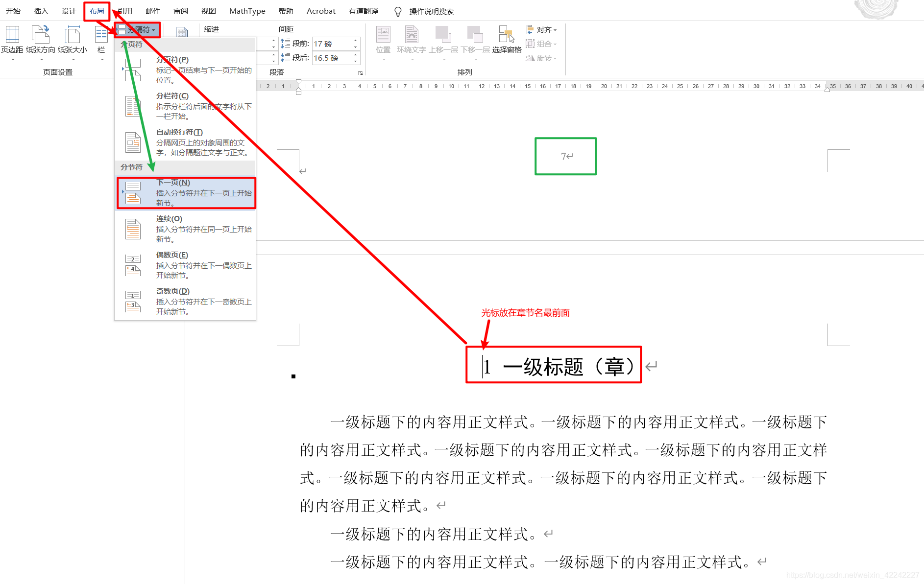This screenshot has height=584, width=924.
Task: Switch to the 视图 ribbon tab
Action: click(209, 11)
